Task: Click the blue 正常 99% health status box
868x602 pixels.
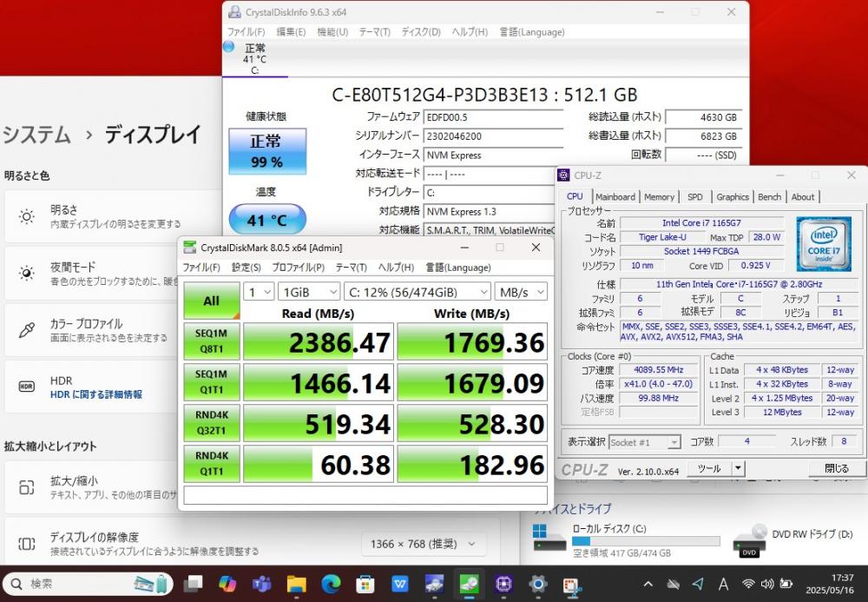Action: click(x=267, y=151)
